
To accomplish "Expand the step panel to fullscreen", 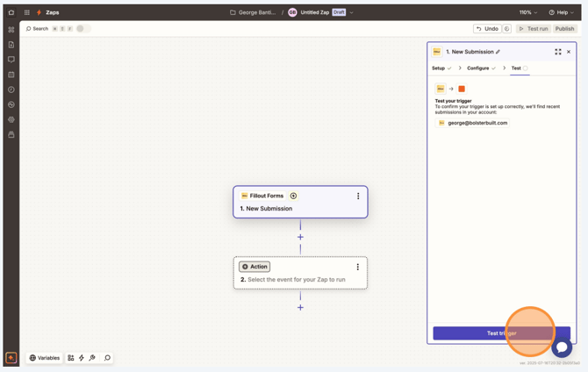I will [x=558, y=52].
